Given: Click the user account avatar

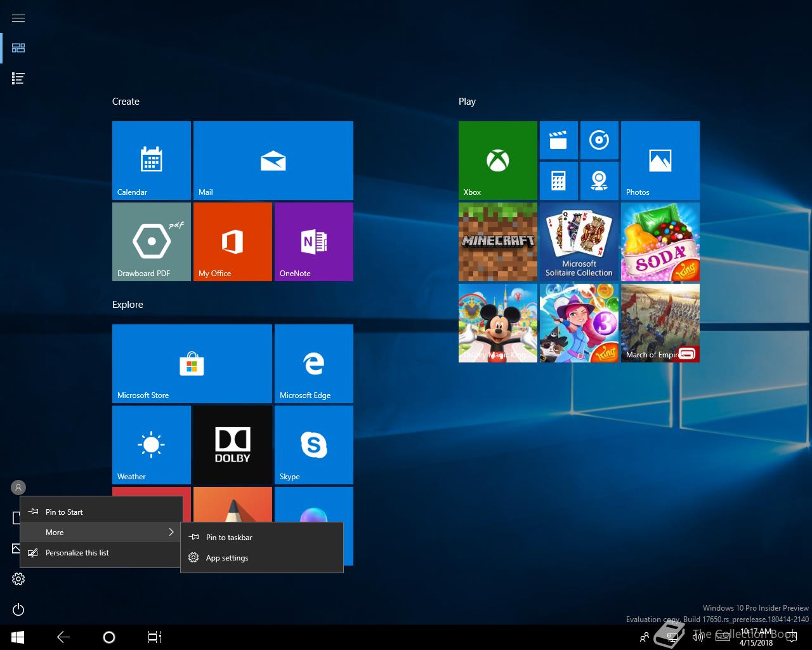Looking at the screenshot, I should coord(18,487).
